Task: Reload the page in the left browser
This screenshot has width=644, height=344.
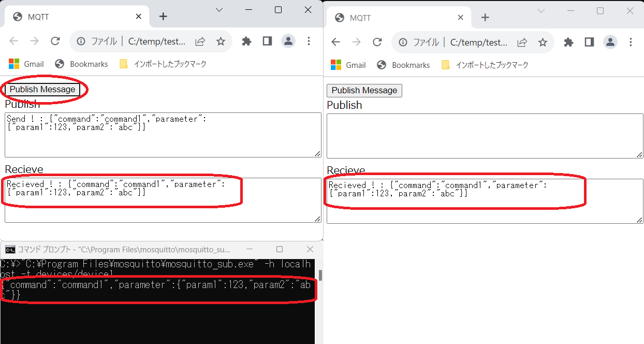Action: point(55,41)
